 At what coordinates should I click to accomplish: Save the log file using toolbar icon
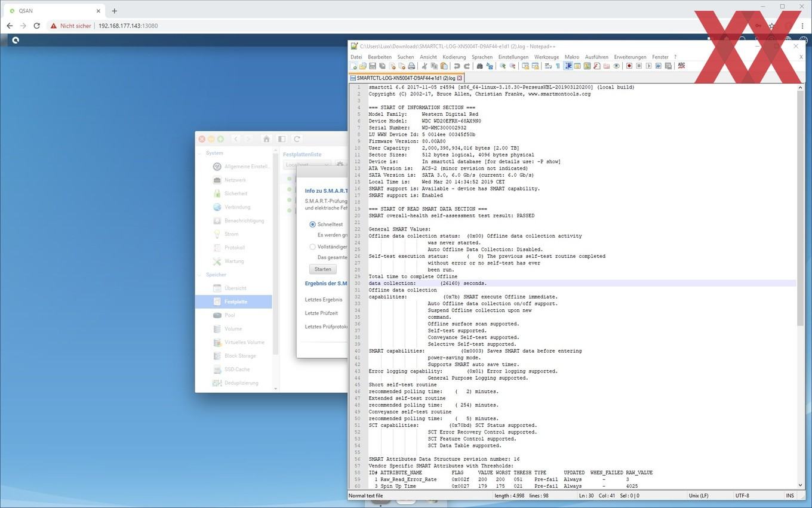373,66
